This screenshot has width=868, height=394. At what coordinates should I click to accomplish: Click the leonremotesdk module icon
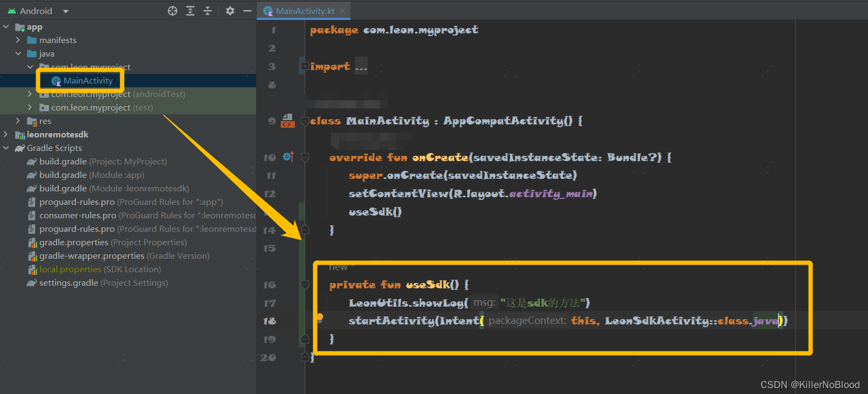click(20, 135)
